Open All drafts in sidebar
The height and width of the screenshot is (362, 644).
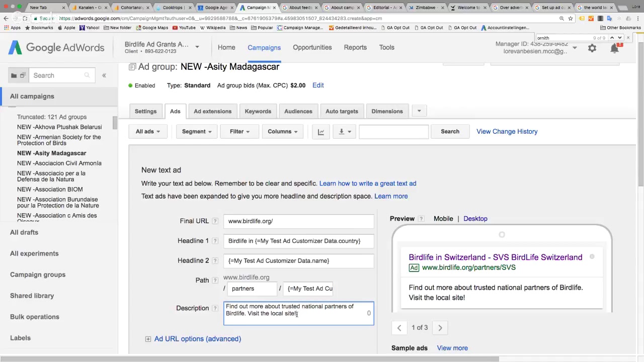point(24,232)
